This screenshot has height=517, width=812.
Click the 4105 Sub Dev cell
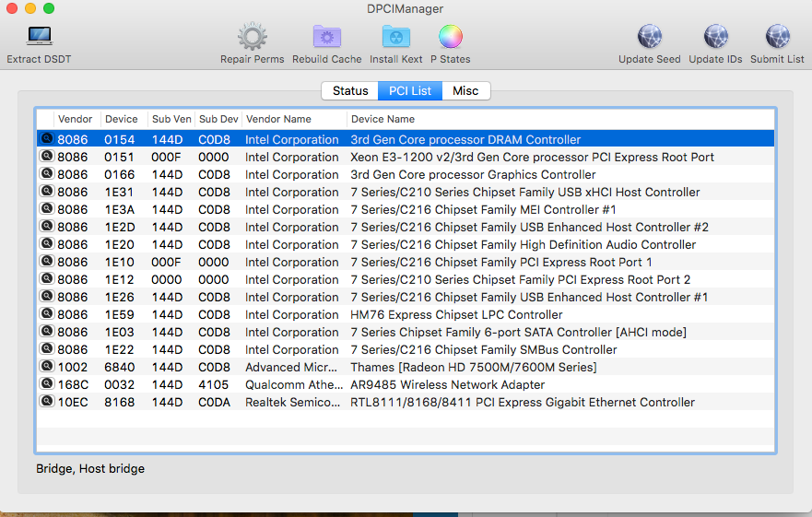pyautogui.click(x=213, y=385)
